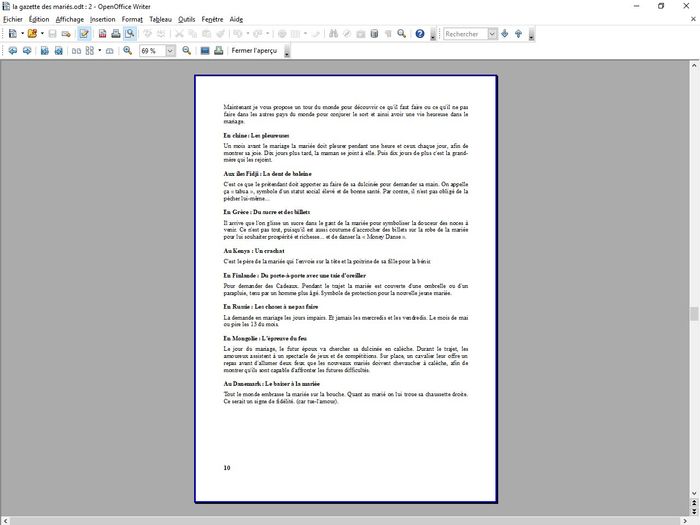The width and height of the screenshot is (700, 525).
Task: Open the Affichage menu
Action: click(x=70, y=19)
